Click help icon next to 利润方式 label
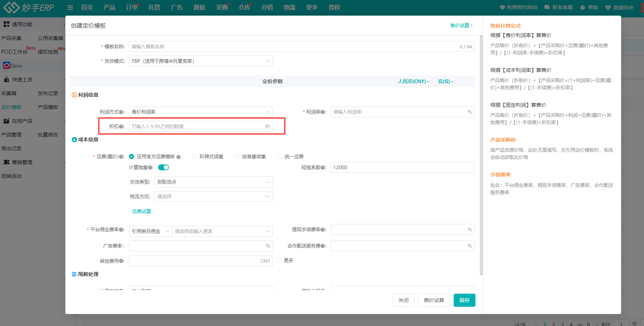This screenshot has width=644, height=326. [122, 112]
